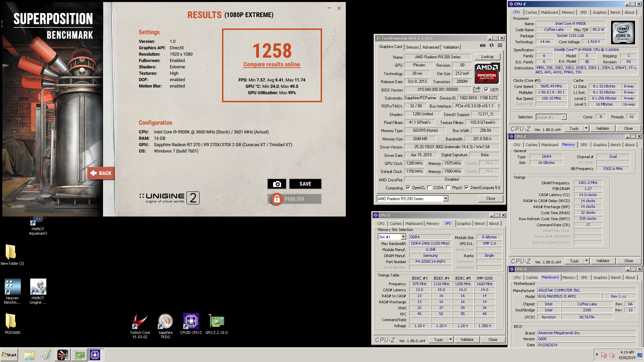Image resolution: width=644 pixels, height=362 pixels.
Task: Switch to CPU-Z in the taskbar
Action: click(x=95, y=355)
